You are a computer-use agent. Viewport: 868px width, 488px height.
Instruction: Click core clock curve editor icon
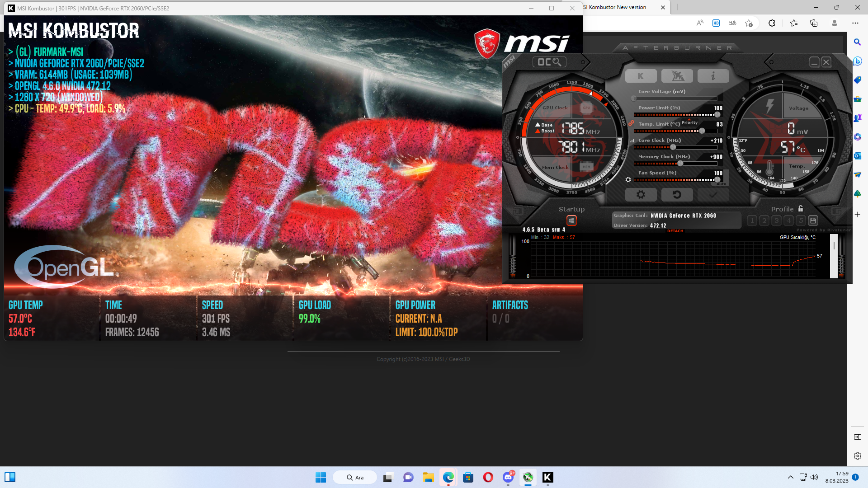tap(632, 141)
